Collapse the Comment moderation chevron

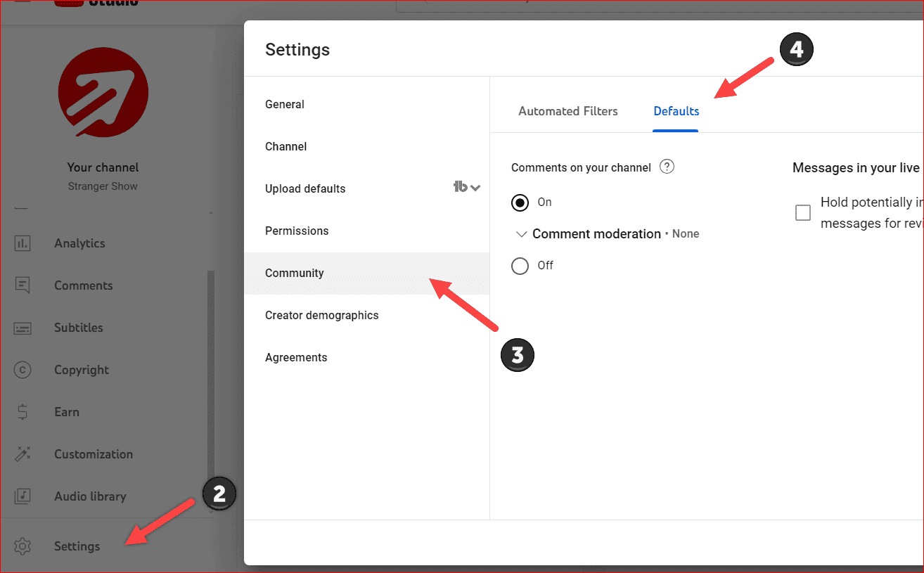point(521,234)
